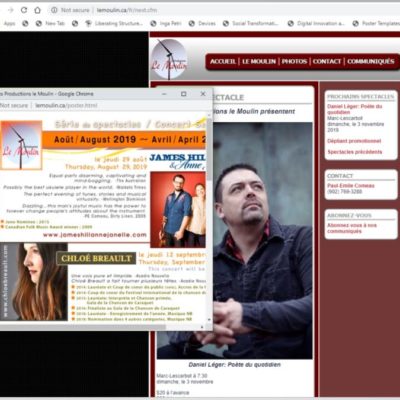
Task: Go to the browser home page icon
Action: [38, 10]
